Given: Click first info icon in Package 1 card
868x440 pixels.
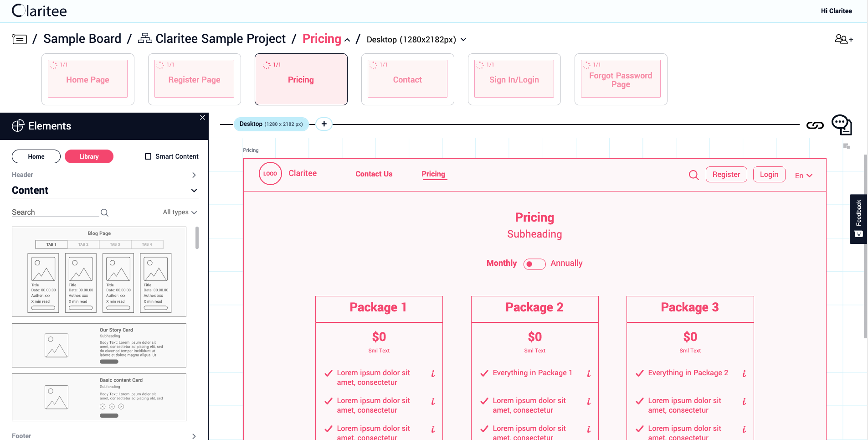Looking at the screenshot, I should (x=433, y=373).
